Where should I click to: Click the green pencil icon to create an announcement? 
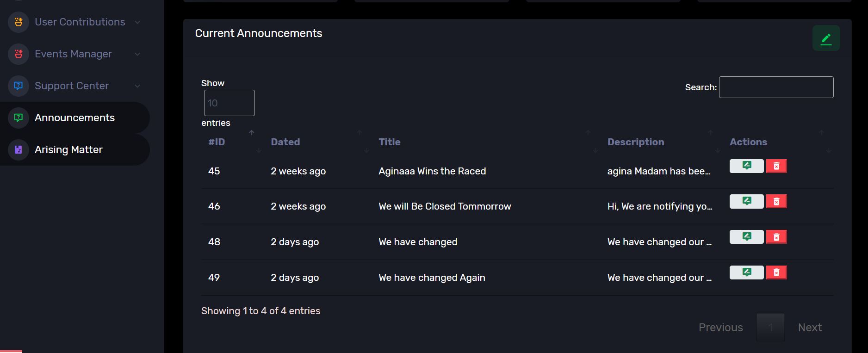(x=826, y=38)
